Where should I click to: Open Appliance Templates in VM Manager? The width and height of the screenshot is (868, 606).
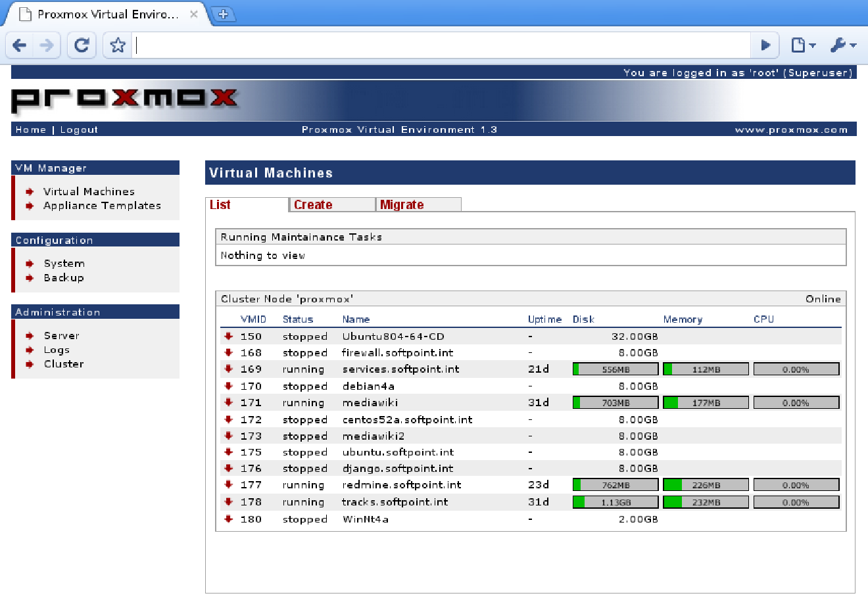(102, 206)
